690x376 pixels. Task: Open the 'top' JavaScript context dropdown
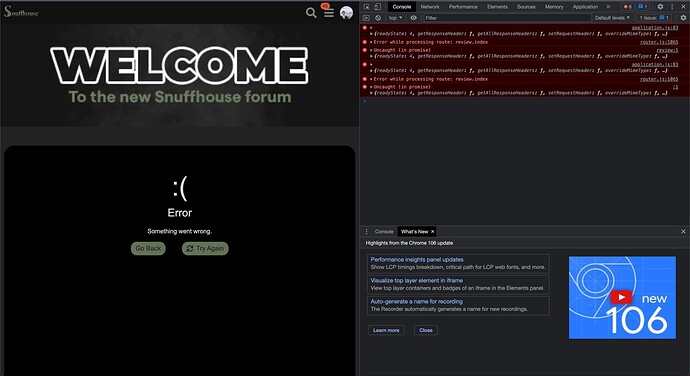[395, 18]
